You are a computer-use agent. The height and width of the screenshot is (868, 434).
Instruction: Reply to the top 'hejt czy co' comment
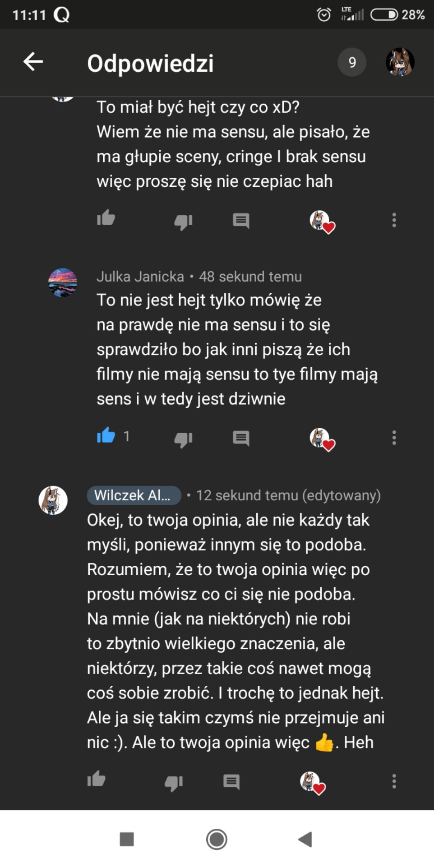pyautogui.click(x=241, y=221)
